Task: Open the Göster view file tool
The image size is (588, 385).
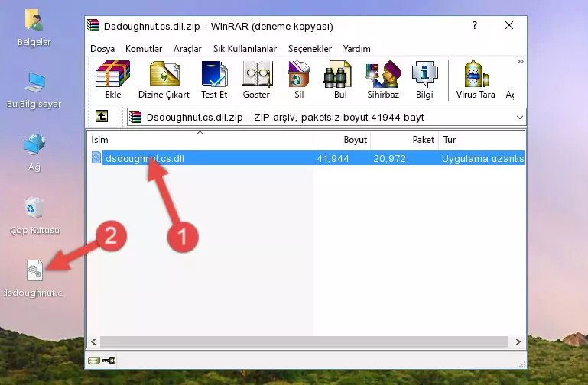Action: (256, 79)
